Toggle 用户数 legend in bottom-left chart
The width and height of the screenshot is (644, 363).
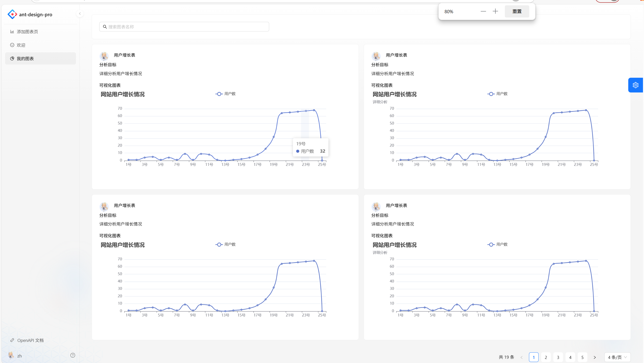click(226, 244)
